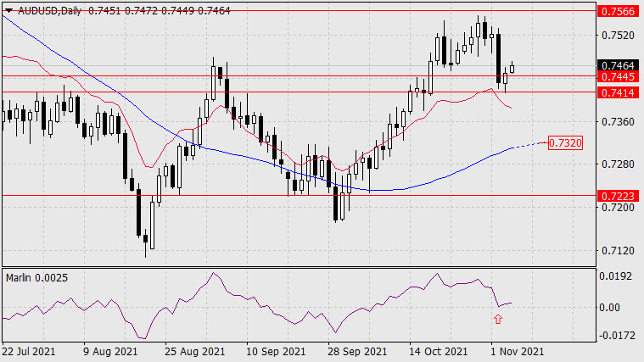Click the 0.7520 price axis value

pos(618,36)
